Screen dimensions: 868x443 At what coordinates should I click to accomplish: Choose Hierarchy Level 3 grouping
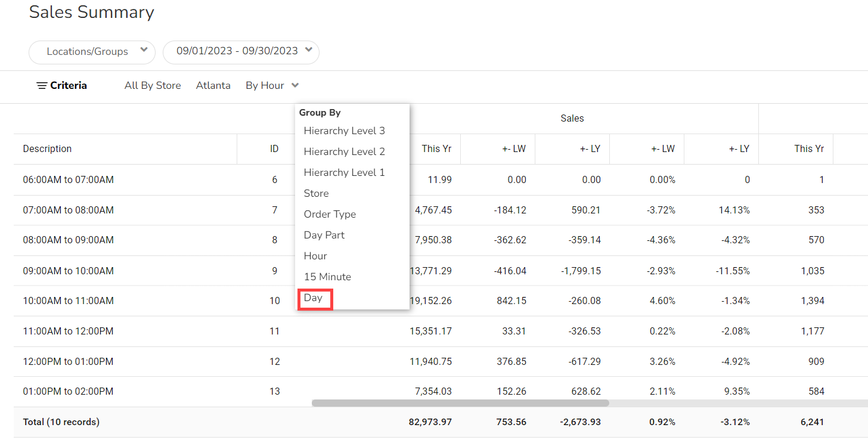pos(344,131)
